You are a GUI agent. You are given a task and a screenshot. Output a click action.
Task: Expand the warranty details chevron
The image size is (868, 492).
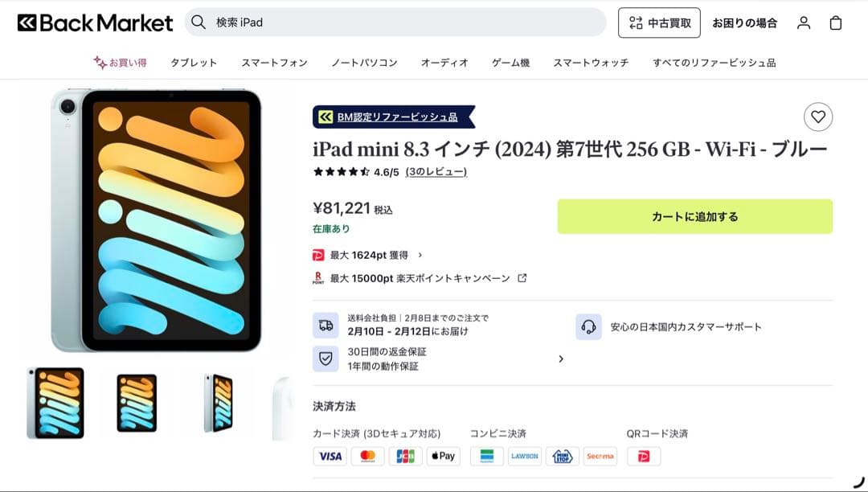[561, 359]
